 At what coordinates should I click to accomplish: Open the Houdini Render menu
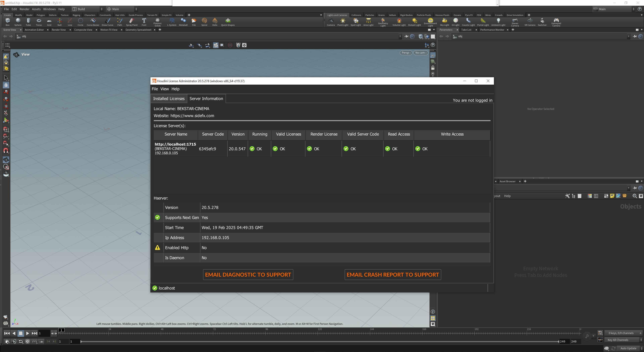coord(24,9)
